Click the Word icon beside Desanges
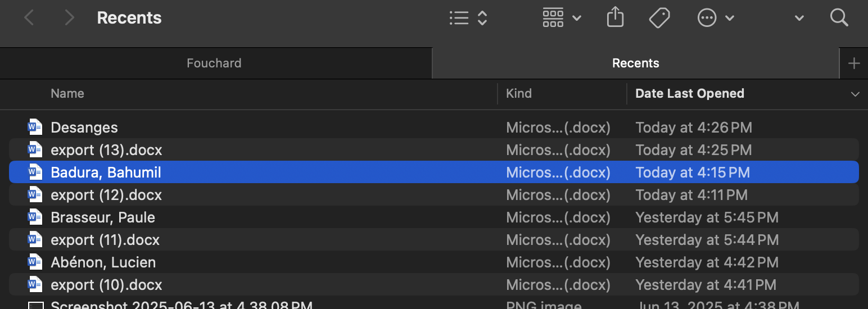The width and height of the screenshot is (868, 309). coord(35,128)
